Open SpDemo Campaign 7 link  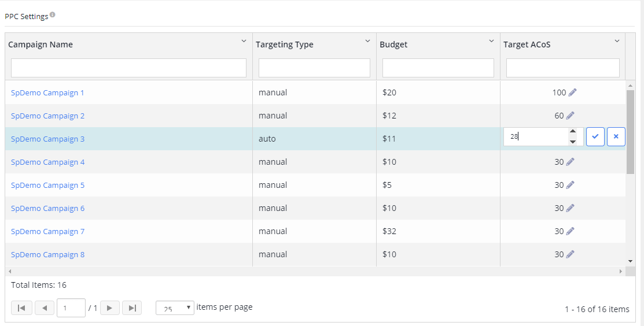(47, 232)
